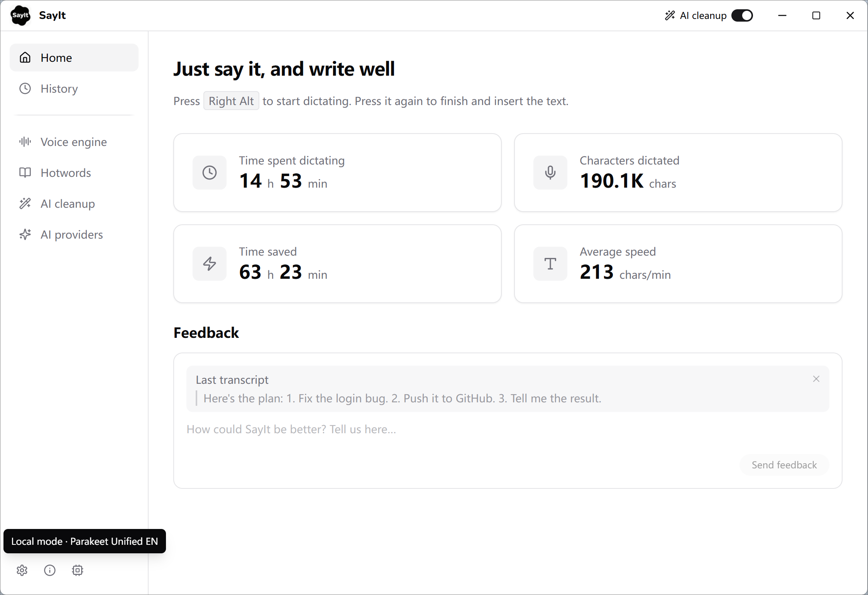Focus the feedback text field
The width and height of the screenshot is (868, 595).
(508, 429)
